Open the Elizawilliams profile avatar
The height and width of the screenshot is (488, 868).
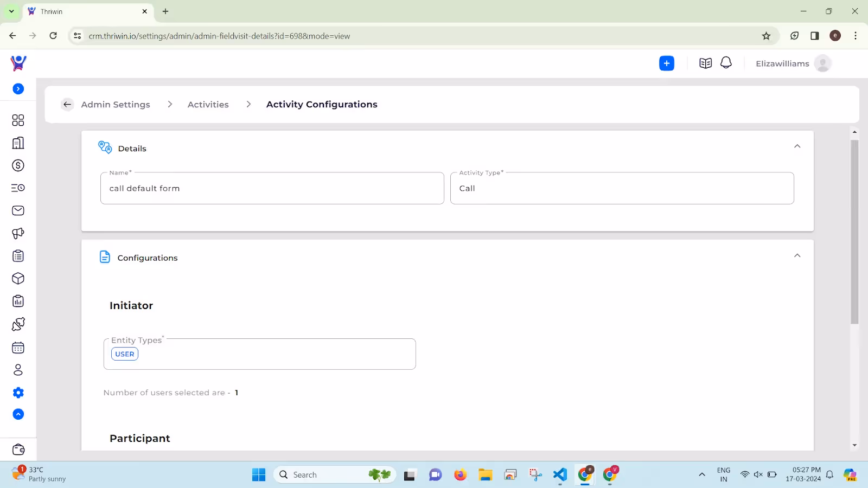[x=823, y=63]
